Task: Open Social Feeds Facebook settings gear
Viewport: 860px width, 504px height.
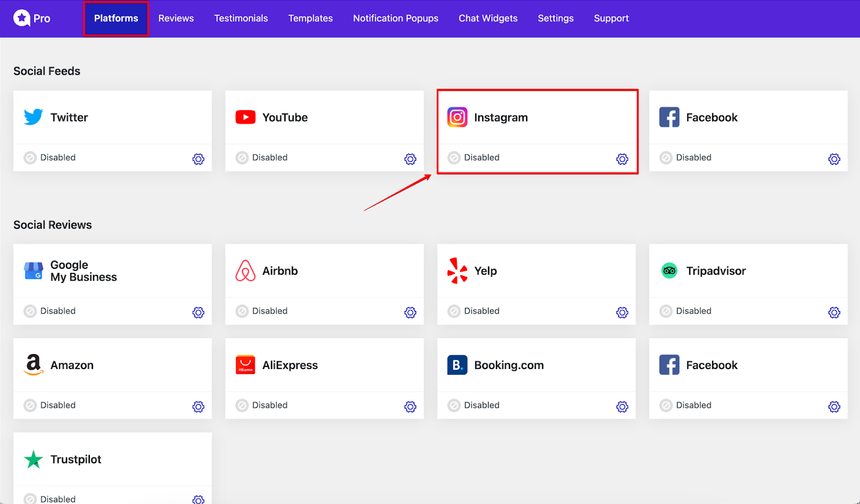Action: point(834,159)
